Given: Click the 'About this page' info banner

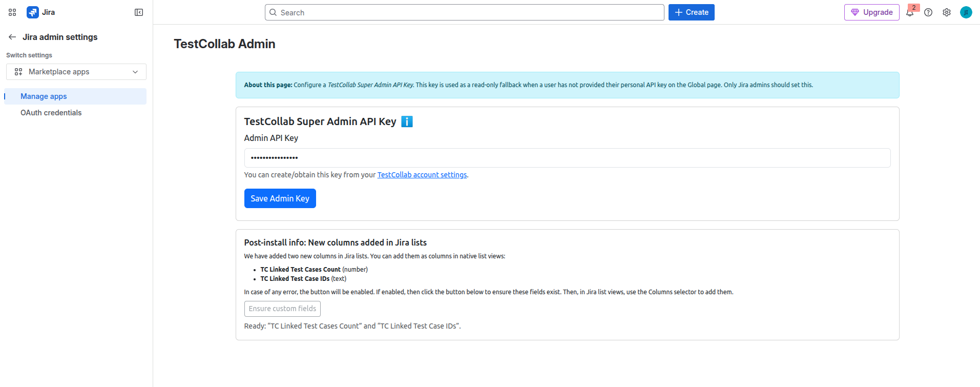Looking at the screenshot, I should 568,85.
